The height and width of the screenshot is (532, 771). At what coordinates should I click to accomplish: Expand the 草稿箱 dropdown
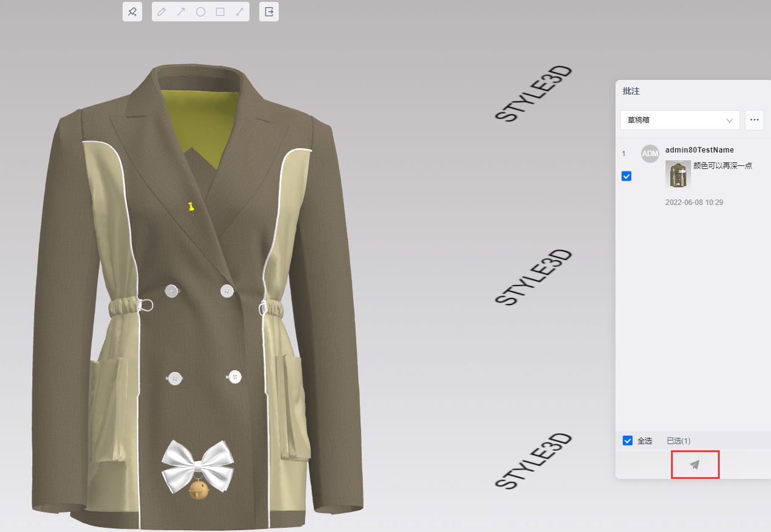coord(680,120)
